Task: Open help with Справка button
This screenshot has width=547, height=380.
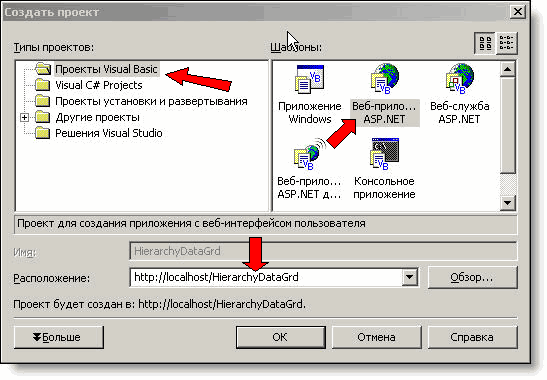Action: click(472, 337)
